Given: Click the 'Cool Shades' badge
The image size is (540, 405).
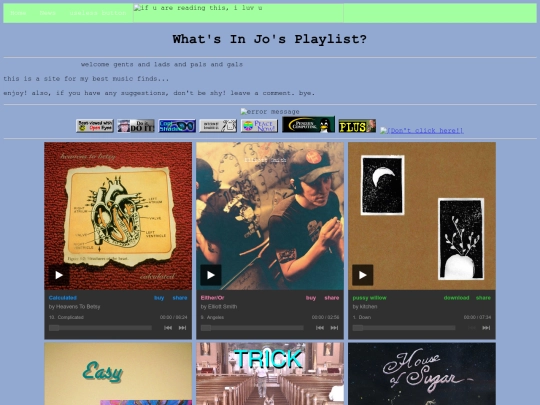Looking at the screenshot, I should tap(177, 126).
